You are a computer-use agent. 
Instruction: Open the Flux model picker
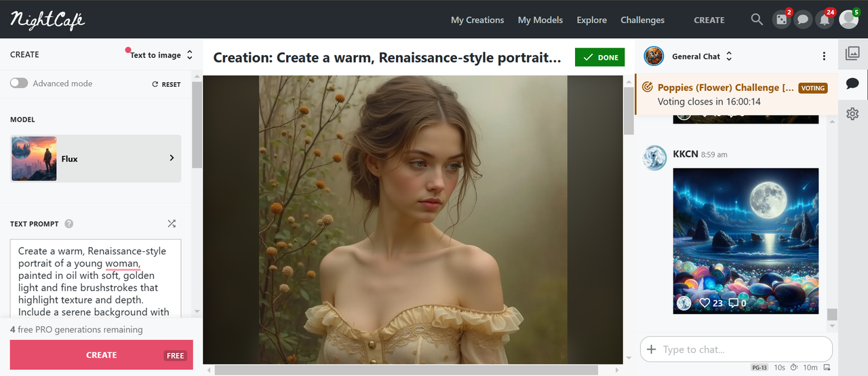coord(96,158)
